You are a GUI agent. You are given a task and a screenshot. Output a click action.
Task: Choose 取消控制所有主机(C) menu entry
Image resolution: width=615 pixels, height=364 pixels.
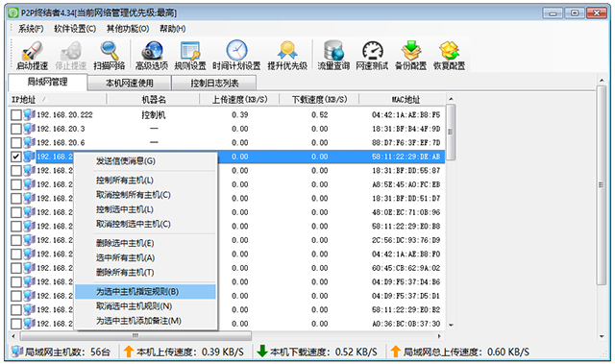(x=145, y=195)
